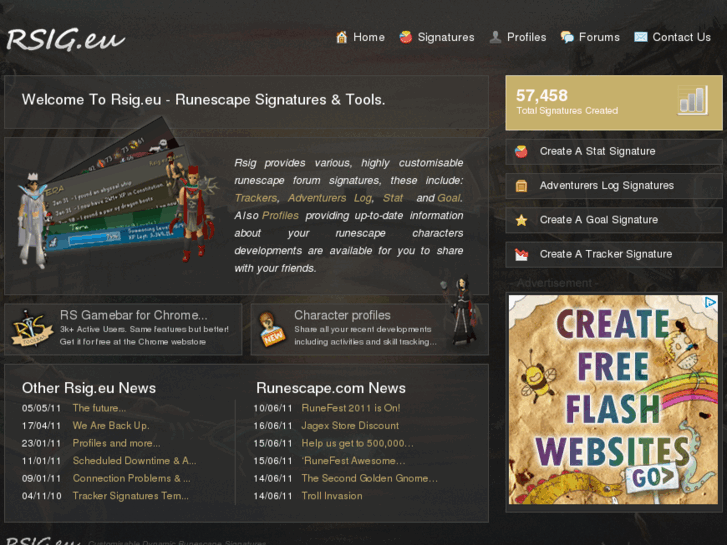Open the Forums menu item
This screenshot has height=545, width=727.
tap(599, 37)
